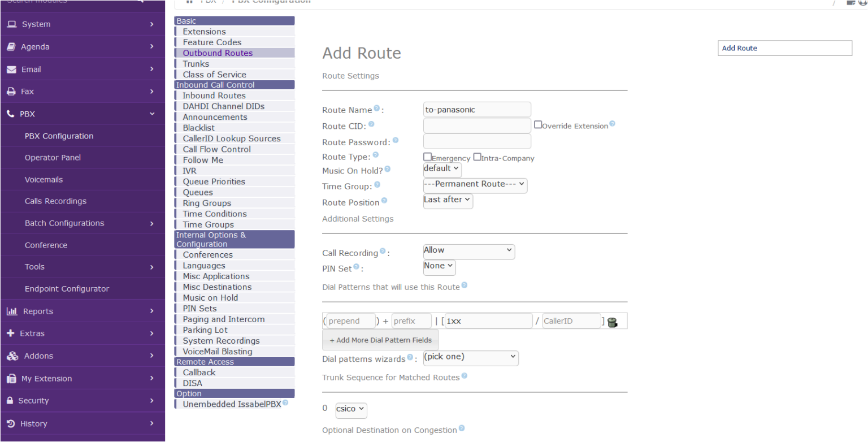Click help icon next to Unembedded IssabelPBX
Screen dimensions: 868x442
(x=285, y=403)
